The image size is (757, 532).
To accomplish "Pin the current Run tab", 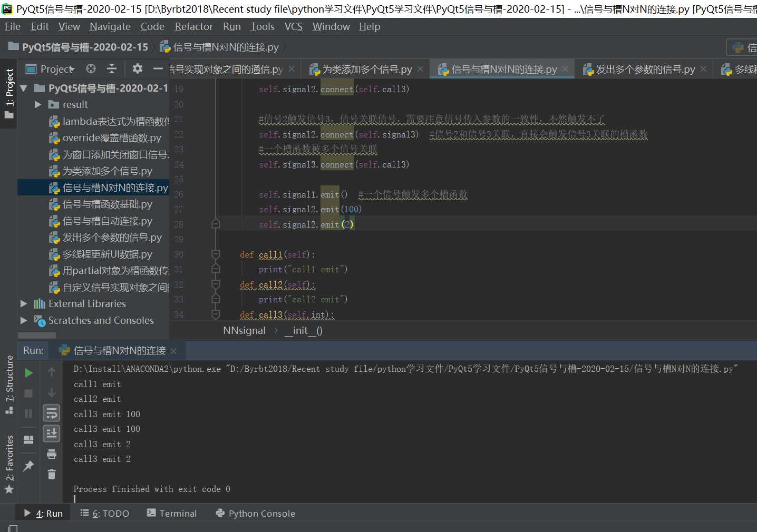I will tap(29, 466).
